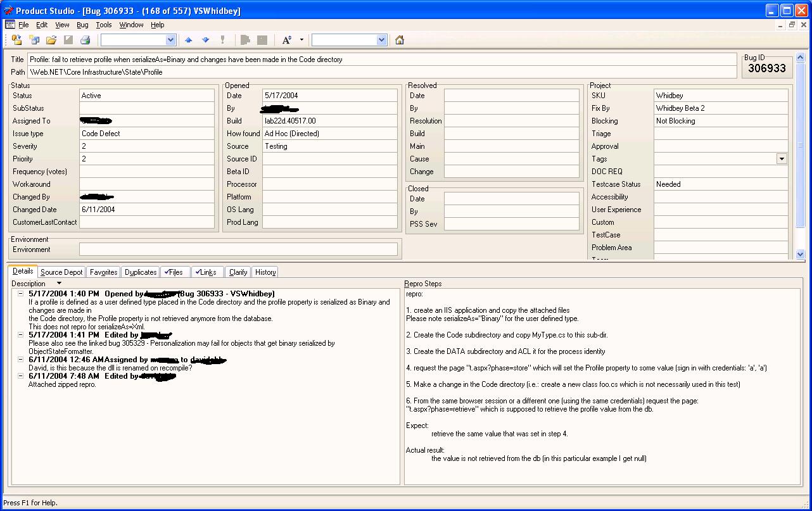Viewport: 812px width, 511px height.
Task: Click the Environment input field
Action: (238, 249)
